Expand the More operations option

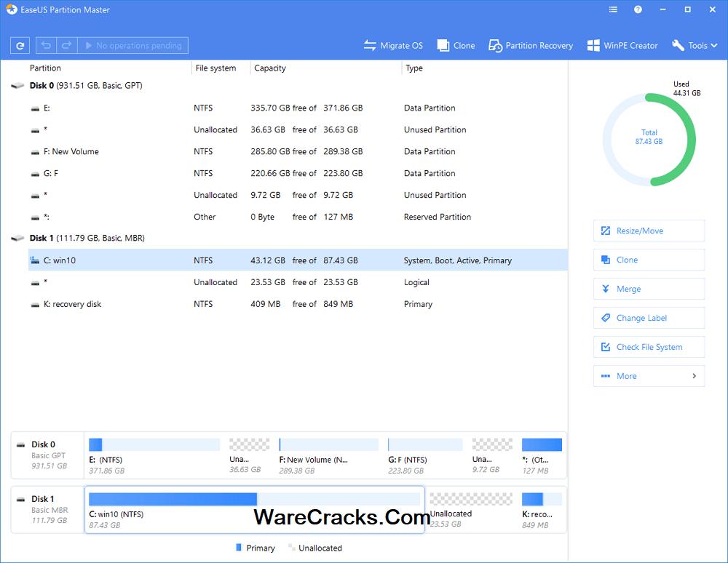[649, 376]
